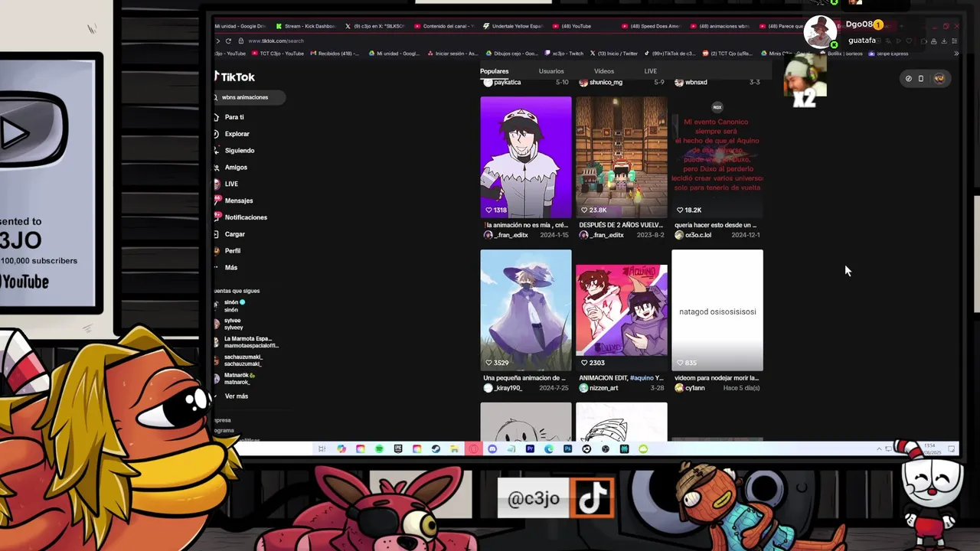Open Cargar in the sidebar
Viewport: 980px width, 551px height.
(234, 234)
